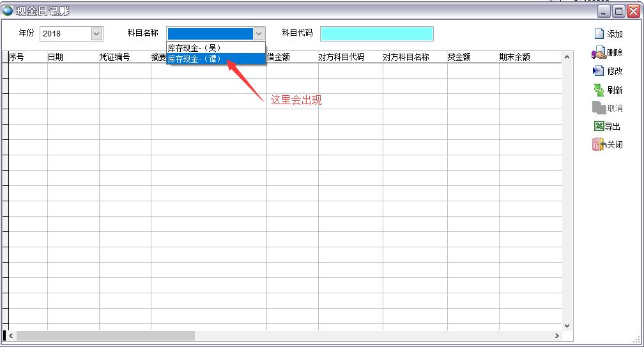
Task: Click the app globe icon in title bar
Action: point(8,11)
